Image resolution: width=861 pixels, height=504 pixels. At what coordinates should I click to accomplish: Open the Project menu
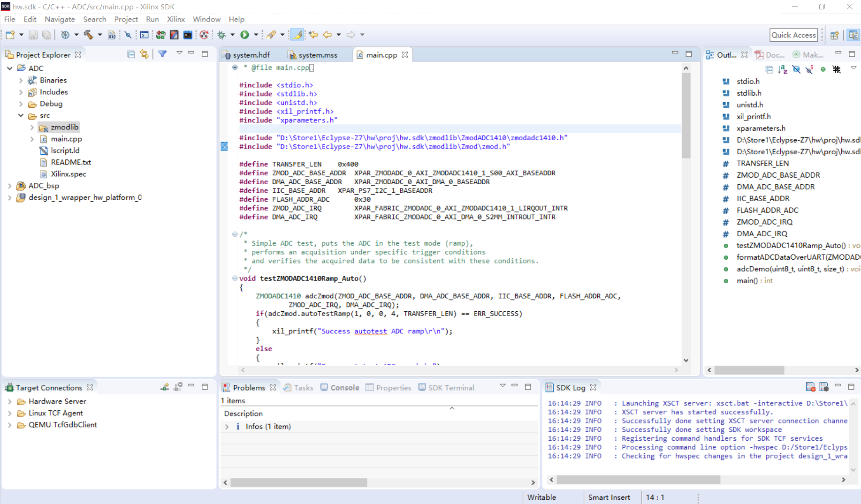click(x=126, y=19)
